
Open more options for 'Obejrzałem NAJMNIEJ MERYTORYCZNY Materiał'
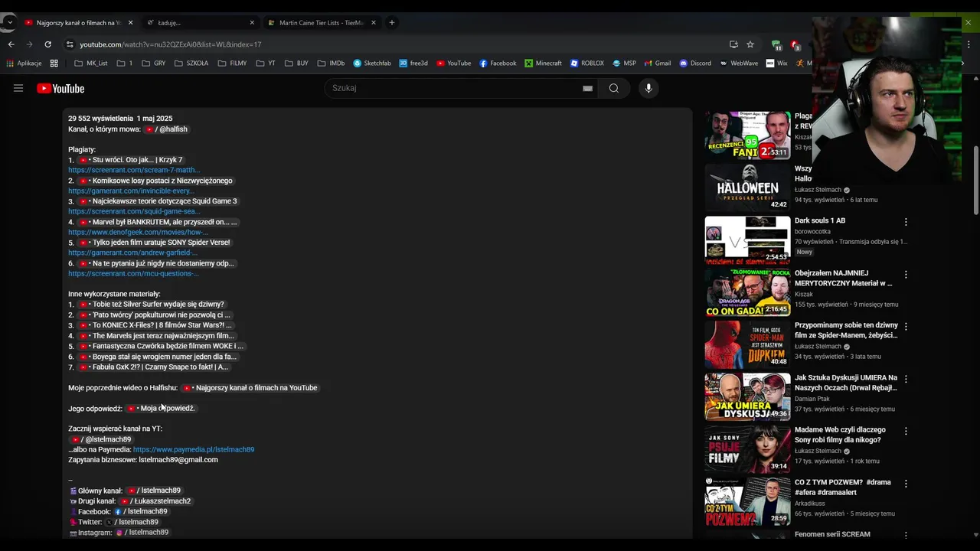coord(906,274)
